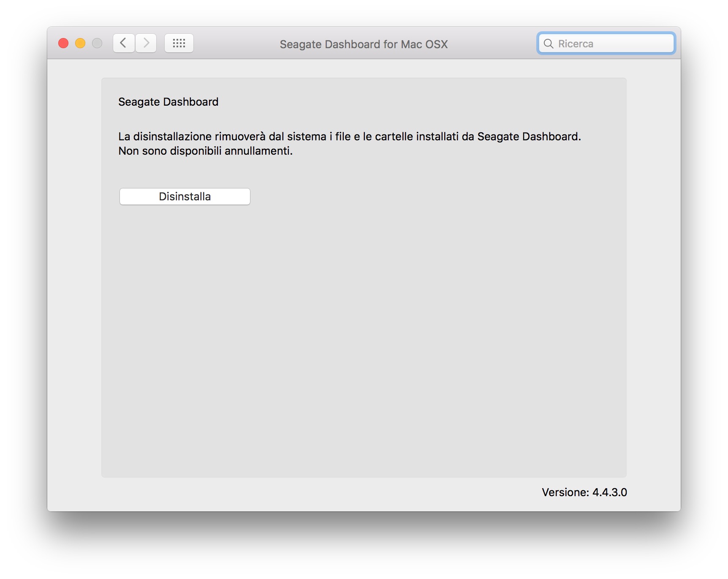
Task: Click the back navigation arrow
Action: (x=124, y=43)
